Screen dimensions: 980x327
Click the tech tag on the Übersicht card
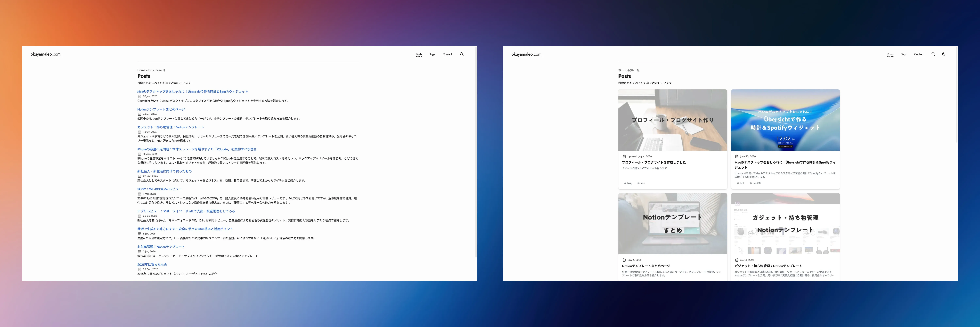740,183
